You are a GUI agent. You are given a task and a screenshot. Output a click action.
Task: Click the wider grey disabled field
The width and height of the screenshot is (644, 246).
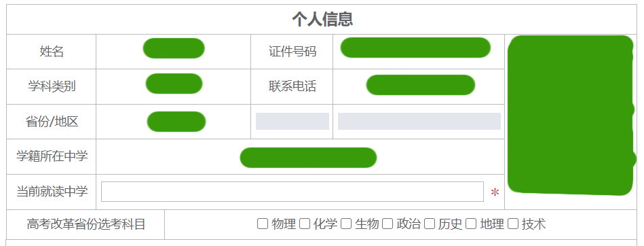point(419,122)
